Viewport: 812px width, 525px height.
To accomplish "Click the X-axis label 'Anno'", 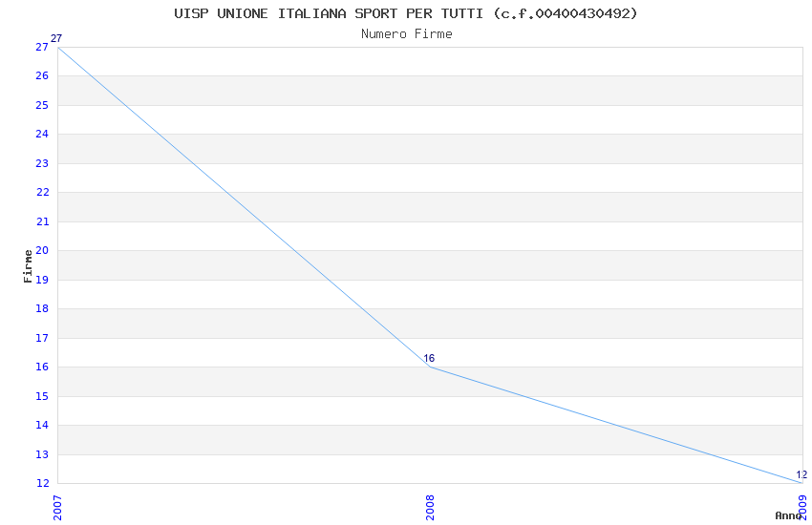I will coord(788,515).
